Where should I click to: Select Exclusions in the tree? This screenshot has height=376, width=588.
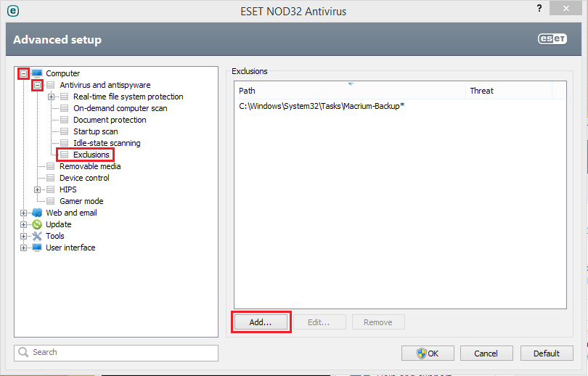91,155
